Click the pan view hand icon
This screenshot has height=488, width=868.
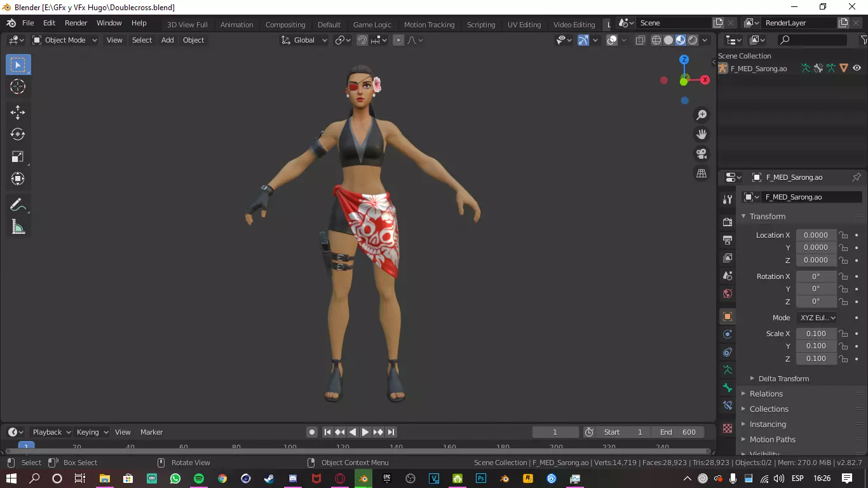tap(702, 134)
